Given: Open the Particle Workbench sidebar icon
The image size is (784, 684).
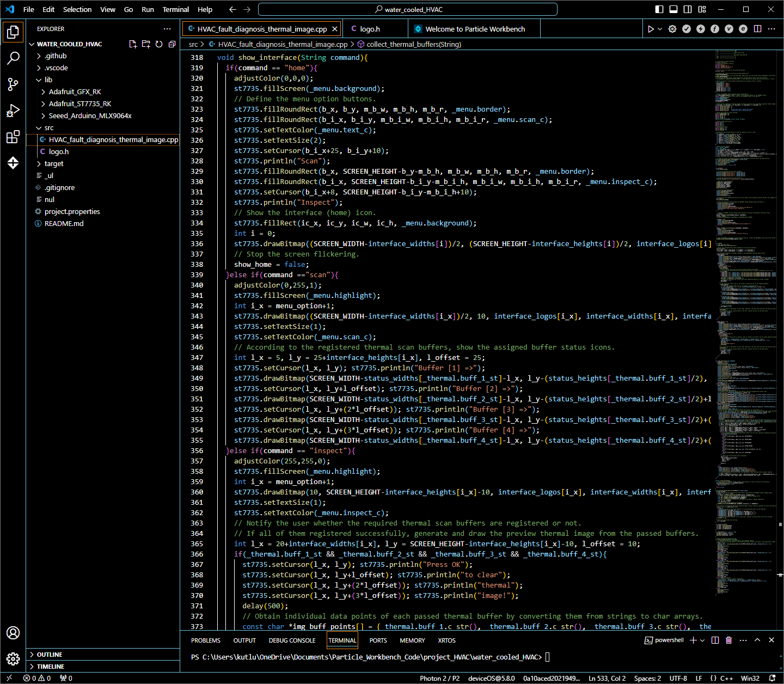Looking at the screenshot, I should pyautogui.click(x=13, y=163).
